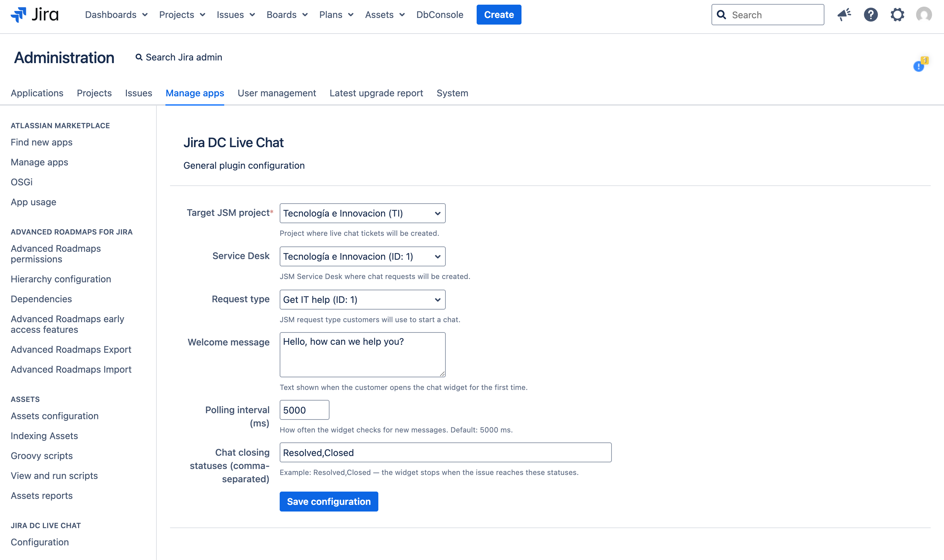944x560 pixels.
Task: Select the Manage apps tab
Action: 195,93
